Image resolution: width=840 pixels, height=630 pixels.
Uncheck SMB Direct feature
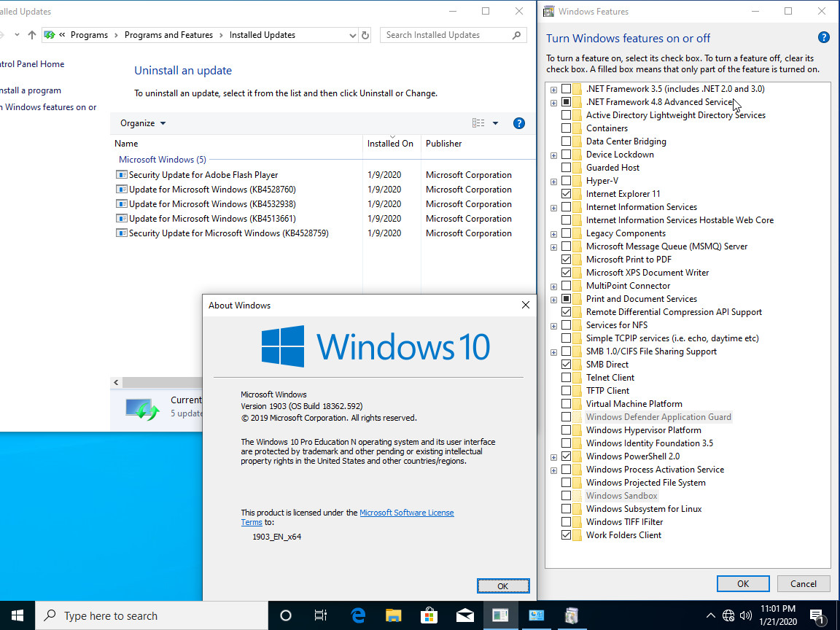pos(567,365)
